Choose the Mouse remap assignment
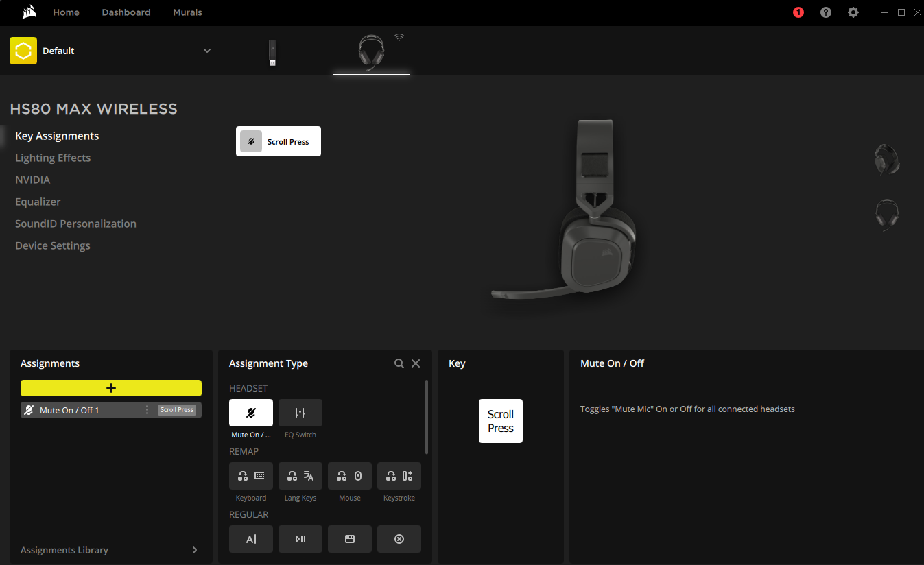The width and height of the screenshot is (924, 565). coord(350,476)
